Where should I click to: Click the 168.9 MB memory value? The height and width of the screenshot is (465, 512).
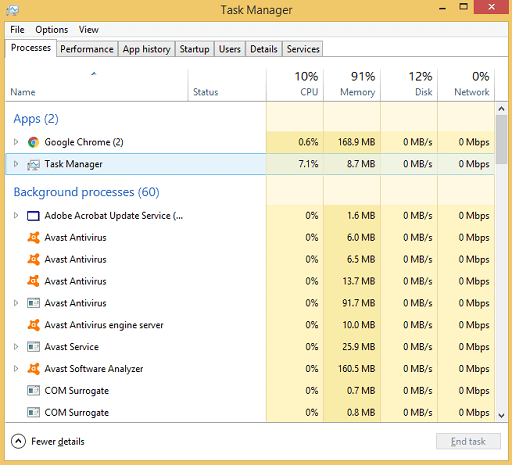(x=356, y=142)
